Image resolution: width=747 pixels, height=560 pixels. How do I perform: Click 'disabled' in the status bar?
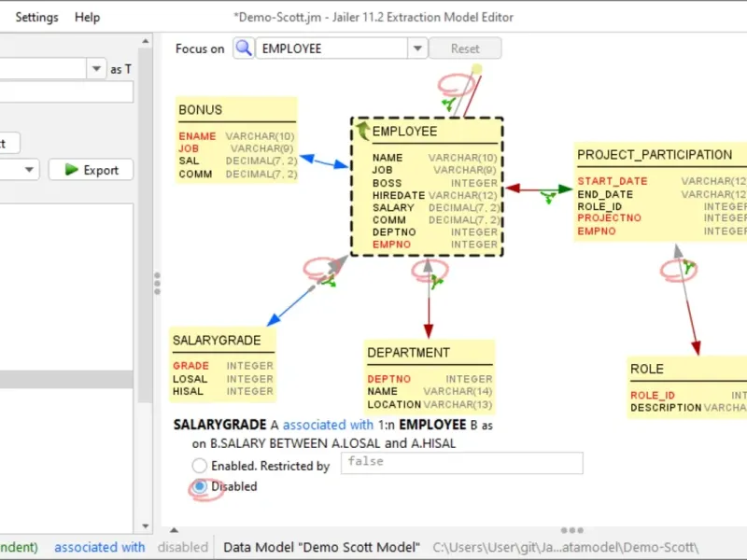182,547
